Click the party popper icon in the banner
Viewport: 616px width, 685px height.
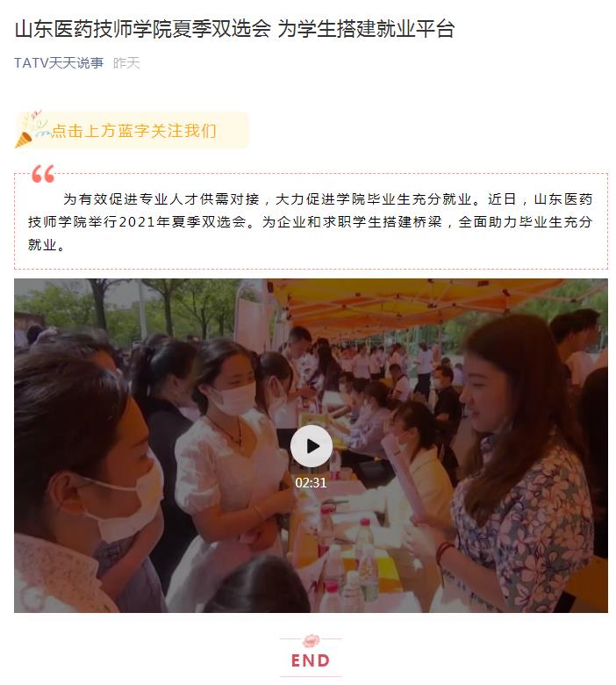pos(29,130)
